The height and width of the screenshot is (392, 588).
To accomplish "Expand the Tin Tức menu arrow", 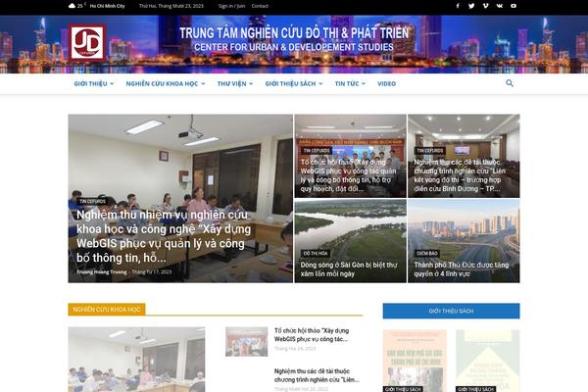I will click(364, 83).
